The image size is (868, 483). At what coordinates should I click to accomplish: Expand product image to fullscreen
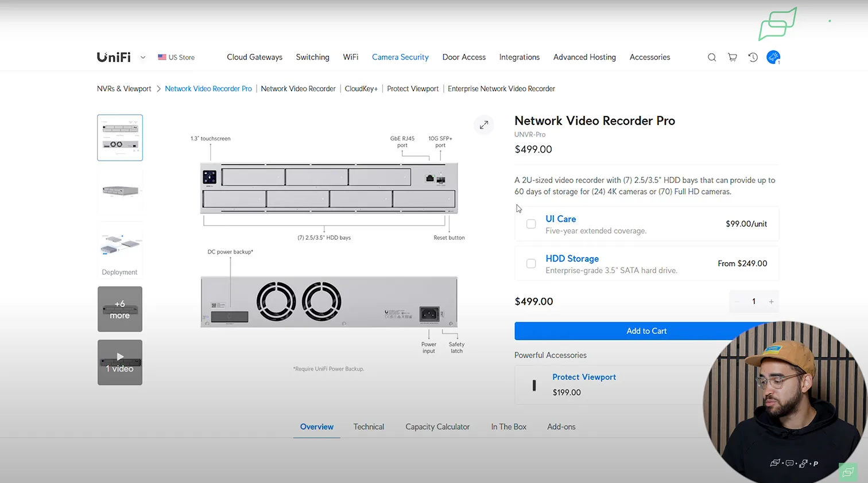tap(484, 124)
